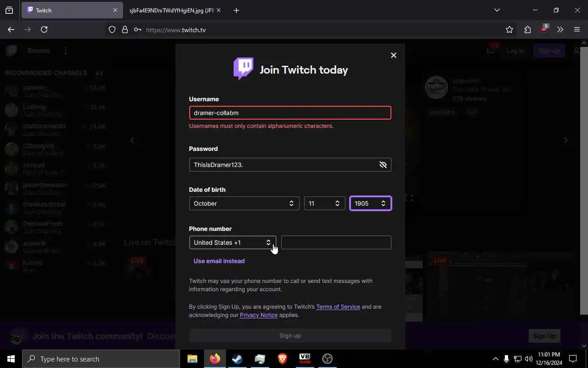Open the Windows Start menu
Viewport: 588px width, 368px height.
[x=11, y=359]
